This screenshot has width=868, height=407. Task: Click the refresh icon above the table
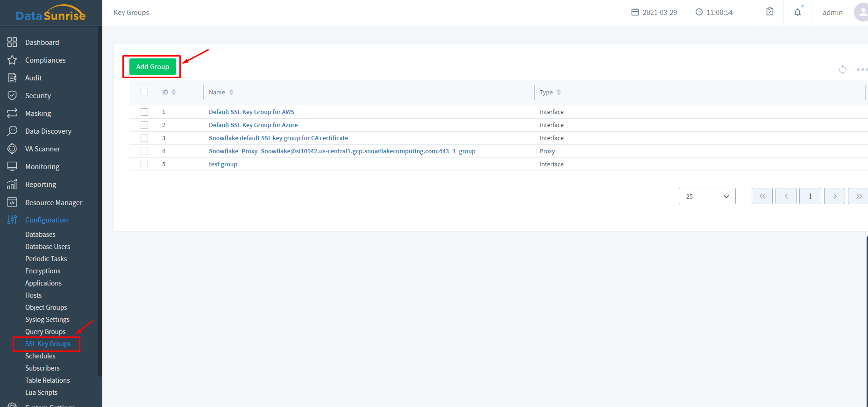point(842,70)
